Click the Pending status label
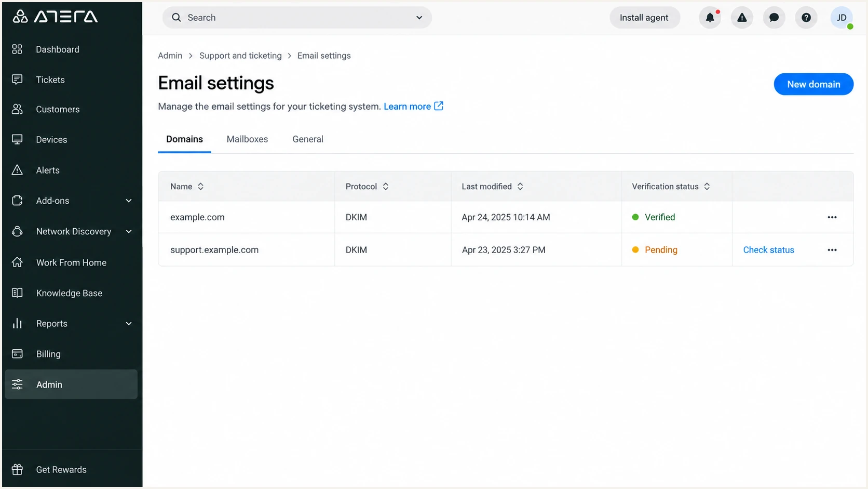This screenshot has height=489, width=868. 661,250
